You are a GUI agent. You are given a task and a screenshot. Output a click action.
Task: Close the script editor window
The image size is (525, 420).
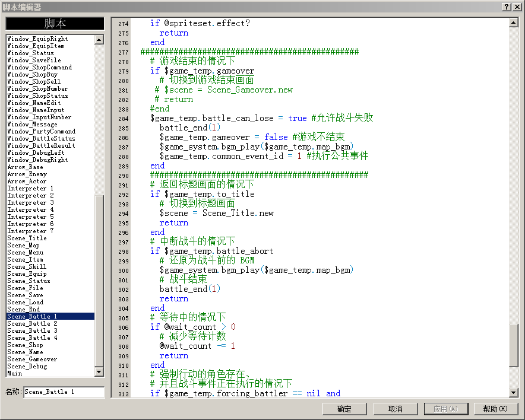[517, 7]
